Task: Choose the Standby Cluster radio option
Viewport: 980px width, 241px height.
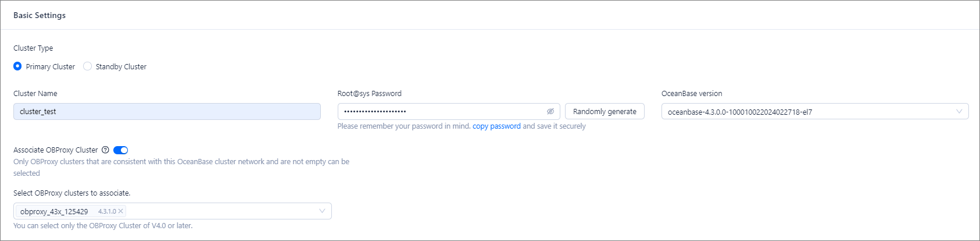Action: point(87,66)
